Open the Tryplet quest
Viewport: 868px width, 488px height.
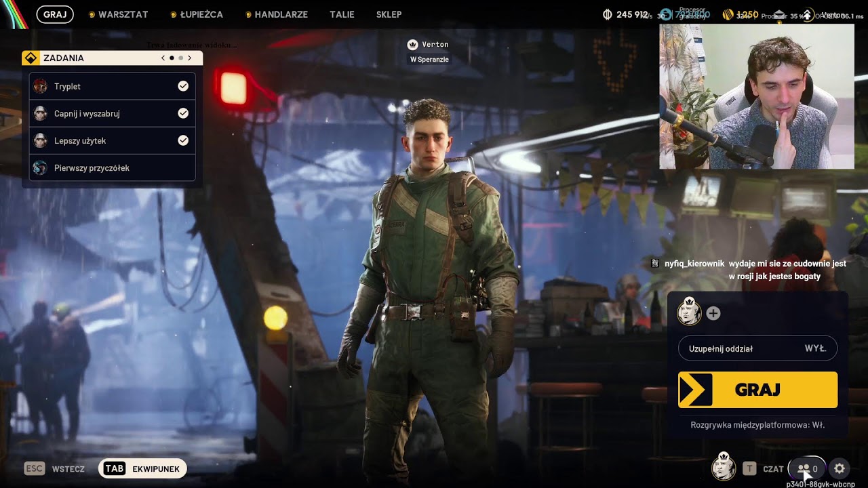tap(113, 86)
